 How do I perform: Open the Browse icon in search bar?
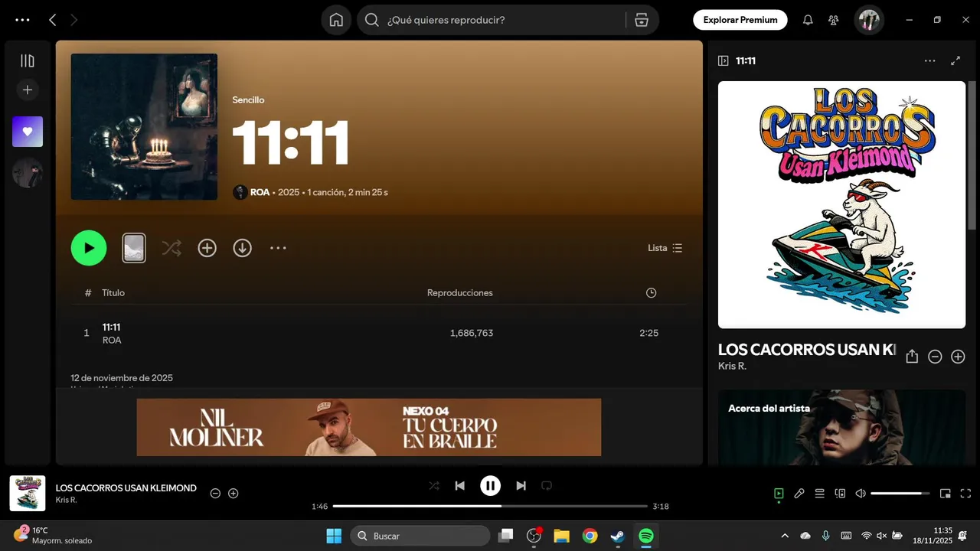tap(642, 20)
